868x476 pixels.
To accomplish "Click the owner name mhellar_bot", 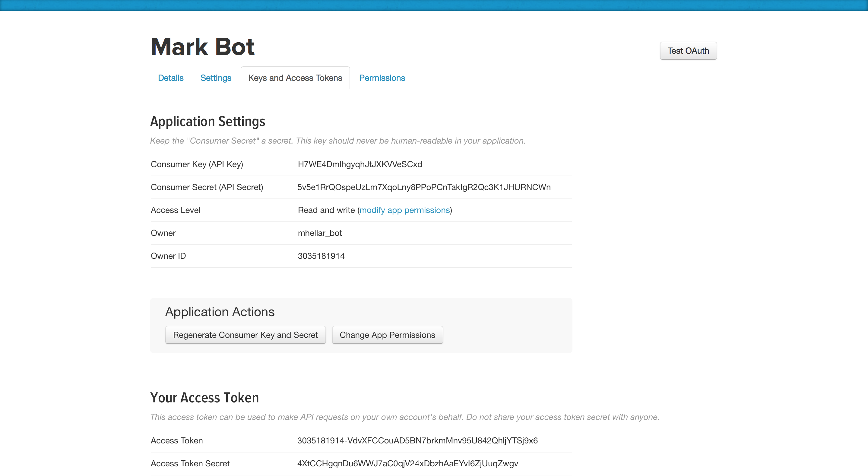I will (x=320, y=233).
